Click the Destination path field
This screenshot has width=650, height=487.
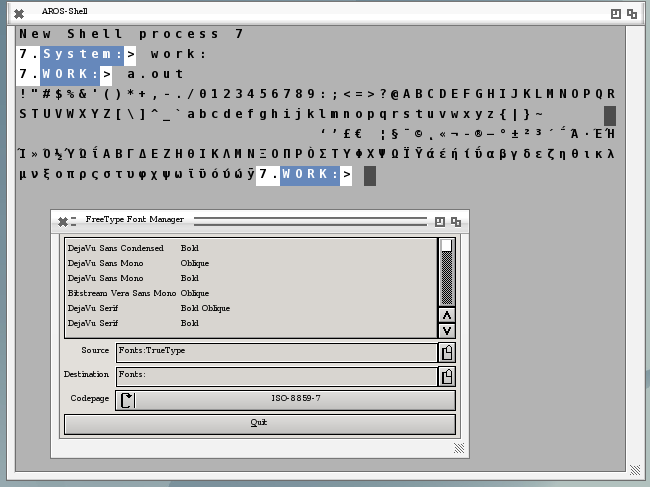click(275, 376)
